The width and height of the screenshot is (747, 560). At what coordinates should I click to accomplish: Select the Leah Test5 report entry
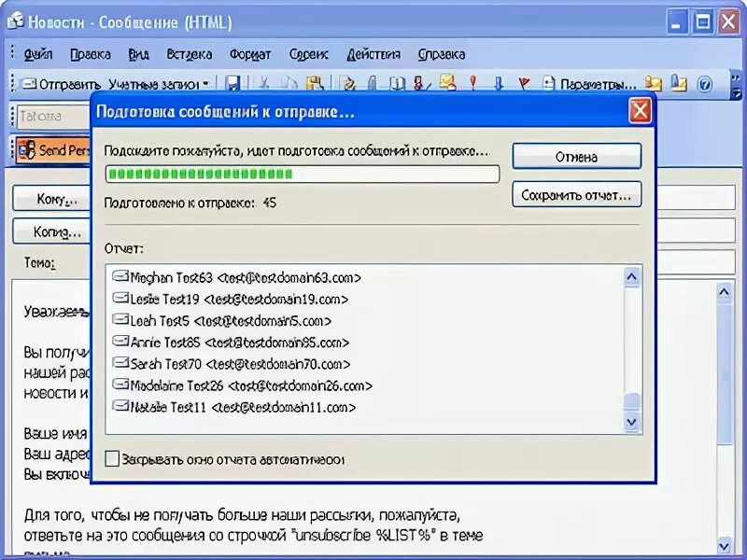pyautogui.click(x=221, y=320)
